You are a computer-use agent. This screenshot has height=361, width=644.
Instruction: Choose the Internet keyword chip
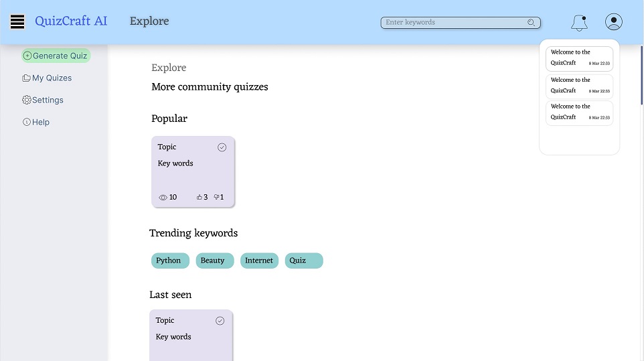pyautogui.click(x=259, y=261)
